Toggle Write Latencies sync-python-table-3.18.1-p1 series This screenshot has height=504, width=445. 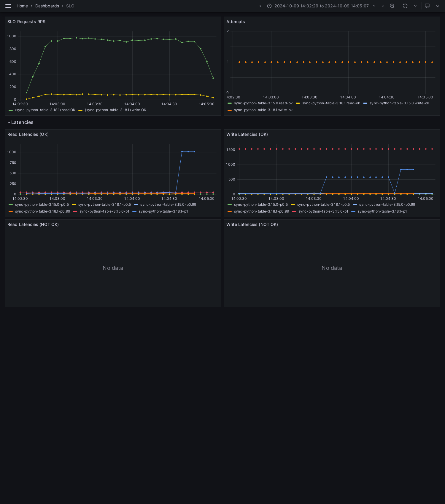point(382,211)
